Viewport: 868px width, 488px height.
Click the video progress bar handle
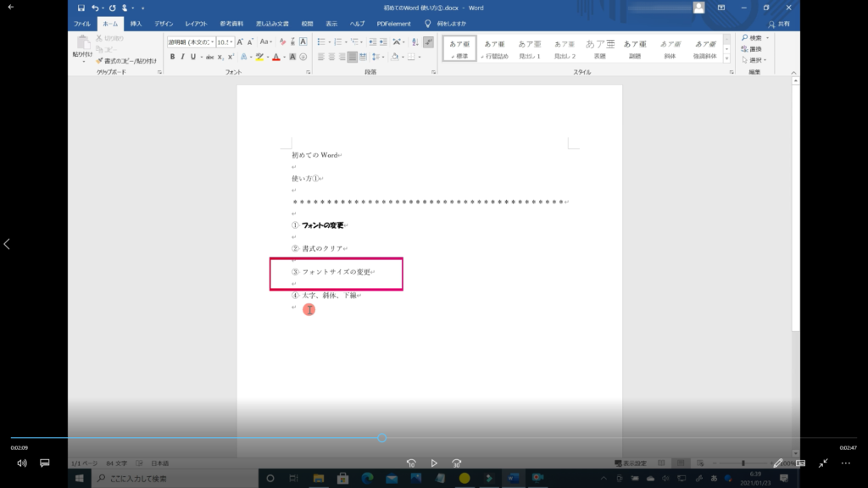(x=382, y=438)
